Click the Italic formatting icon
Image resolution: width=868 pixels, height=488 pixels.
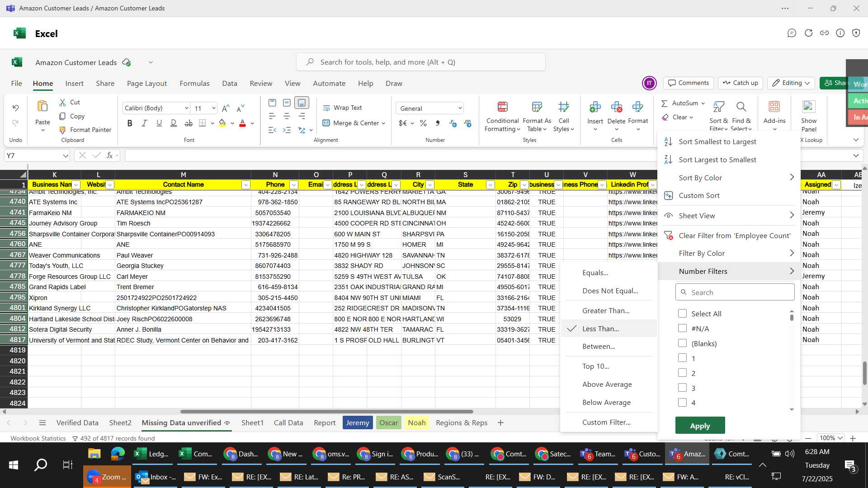click(144, 123)
